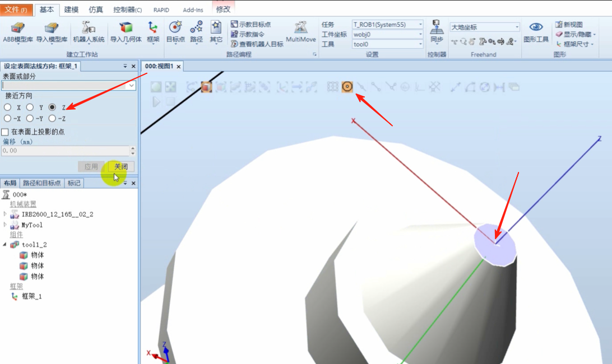This screenshot has height=364, width=612.
Task: Select the -Z approach direction radio
Action: [x=52, y=118]
